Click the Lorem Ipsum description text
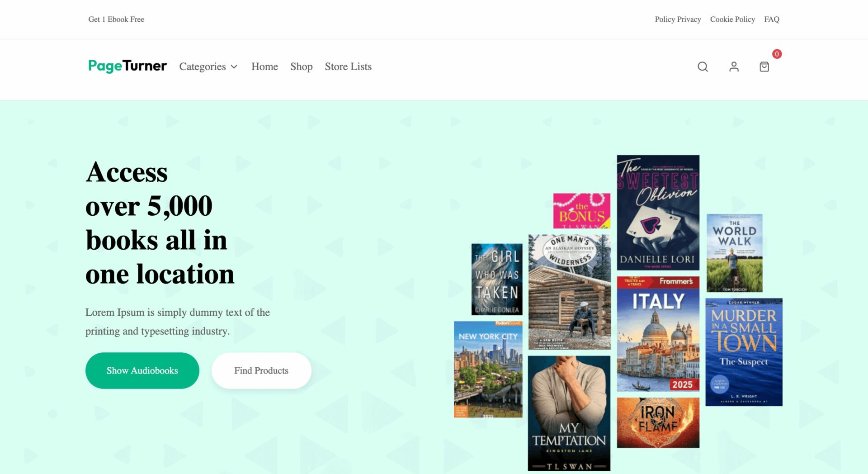The width and height of the screenshot is (868, 474). click(x=178, y=322)
